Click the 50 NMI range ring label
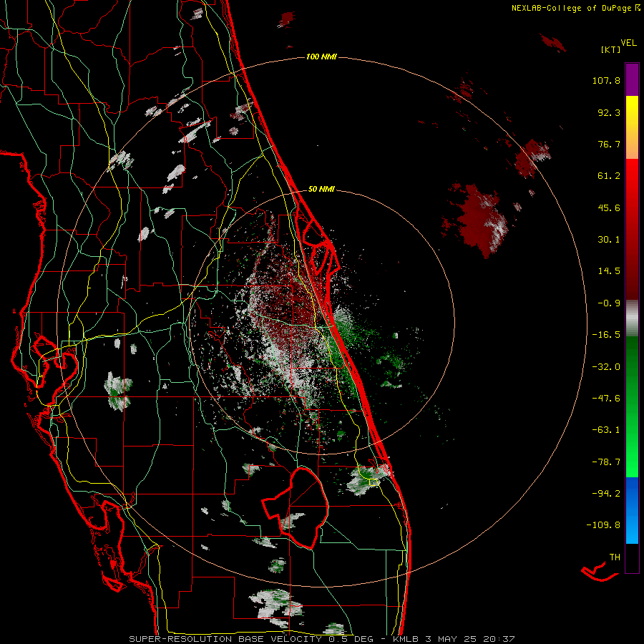The height and width of the screenshot is (644, 644). tap(321, 190)
